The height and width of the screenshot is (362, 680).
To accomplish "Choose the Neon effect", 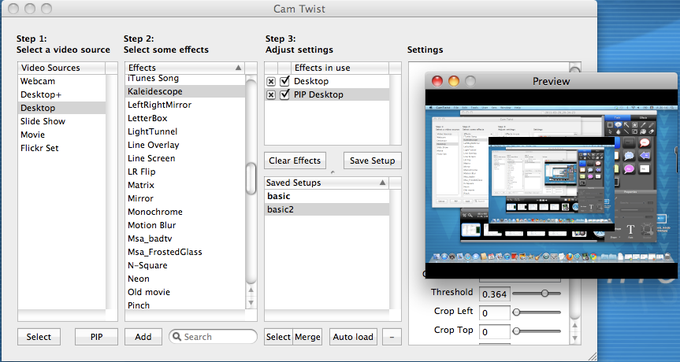I will point(185,279).
